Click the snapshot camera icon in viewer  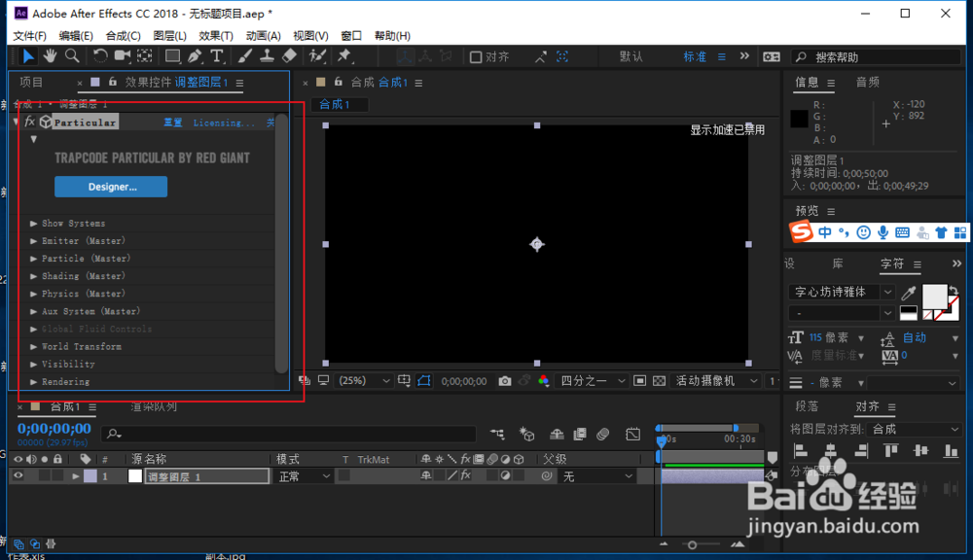[x=504, y=381]
